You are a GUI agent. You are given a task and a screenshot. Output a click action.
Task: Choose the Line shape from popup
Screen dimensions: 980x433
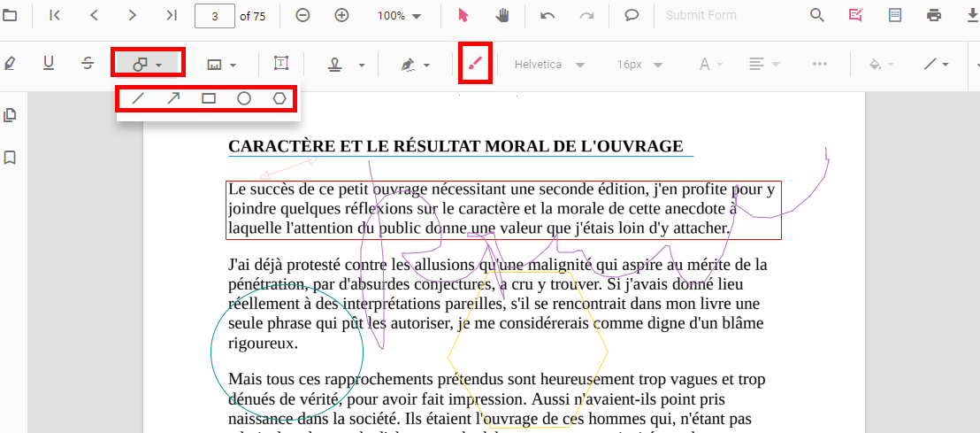pos(138,98)
